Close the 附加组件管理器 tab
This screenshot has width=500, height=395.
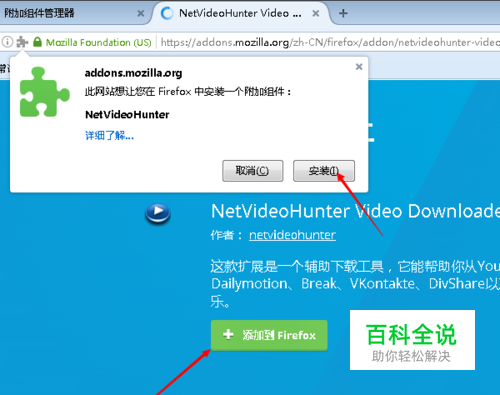[x=141, y=13]
